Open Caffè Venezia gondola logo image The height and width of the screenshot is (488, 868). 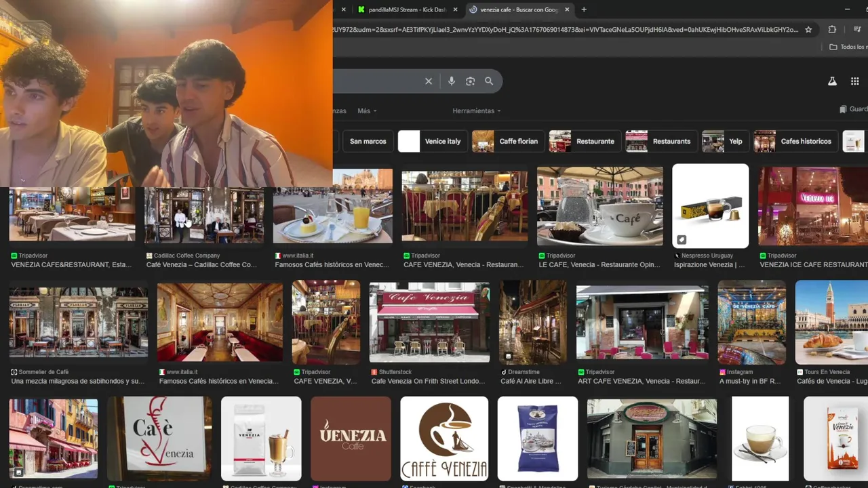444,439
